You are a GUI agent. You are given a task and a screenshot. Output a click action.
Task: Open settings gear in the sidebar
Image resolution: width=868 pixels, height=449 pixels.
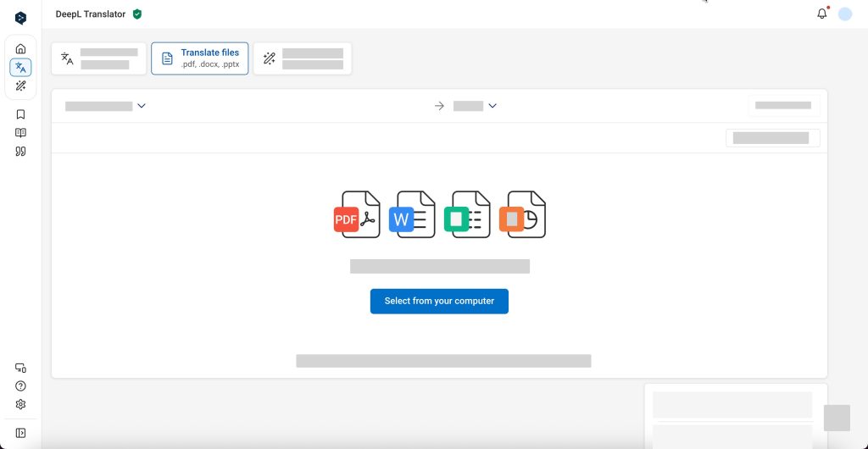click(20, 405)
